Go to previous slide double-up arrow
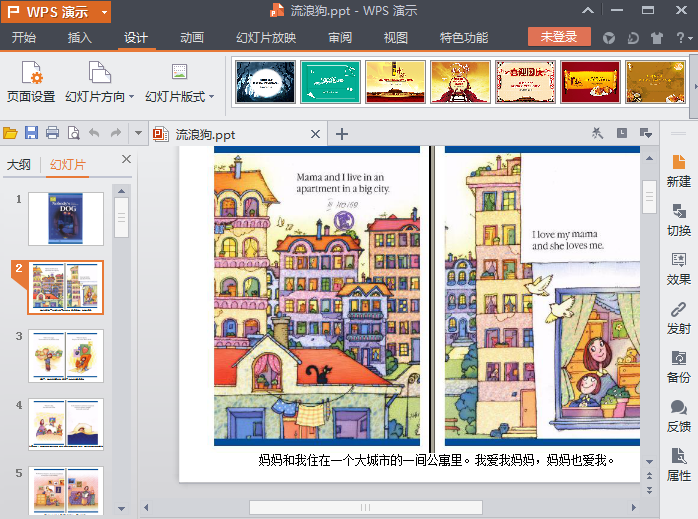The image size is (698, 519). (649, 476)
